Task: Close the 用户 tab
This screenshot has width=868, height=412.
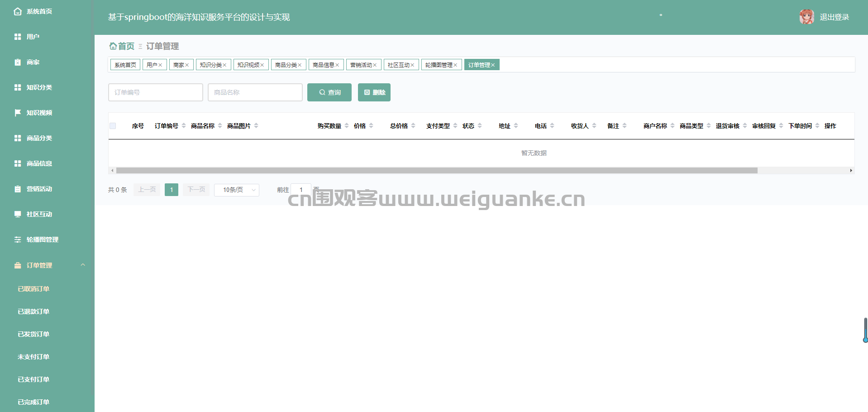Action: pyautogui.click(x=160, y=65)
